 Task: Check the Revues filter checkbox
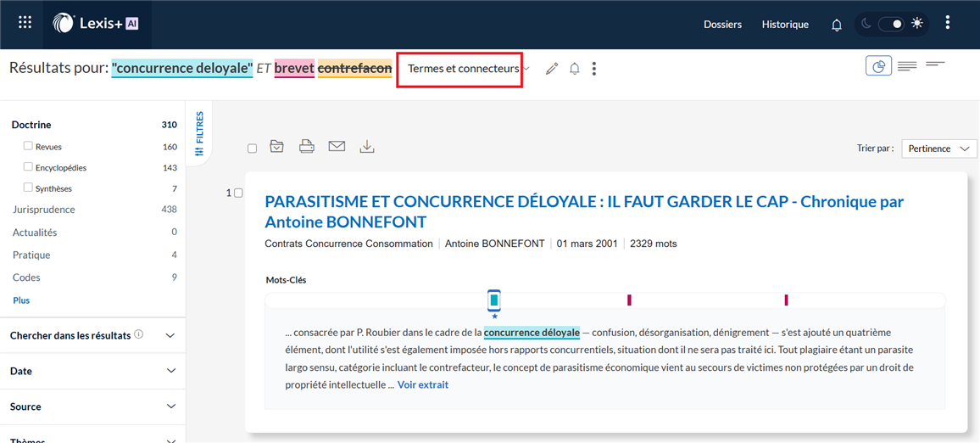pos(28,146)
